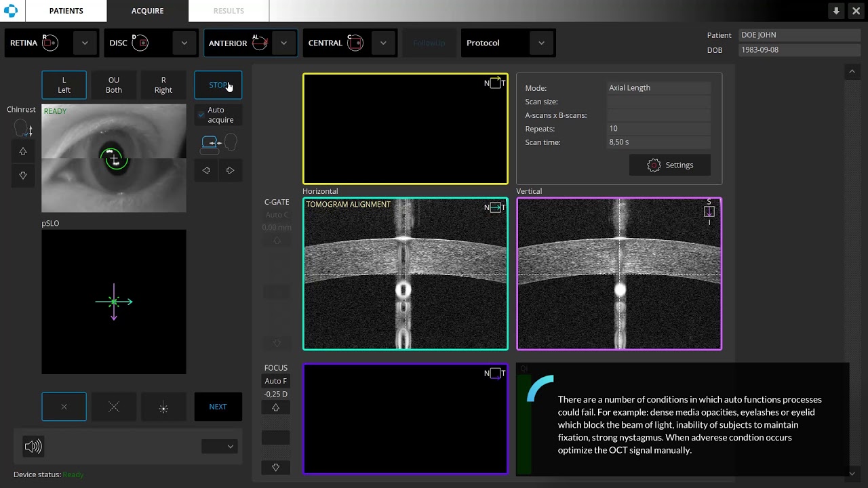Click the application logo icon
This screenshot has height=488, width=868.
[x=12, y=11]
